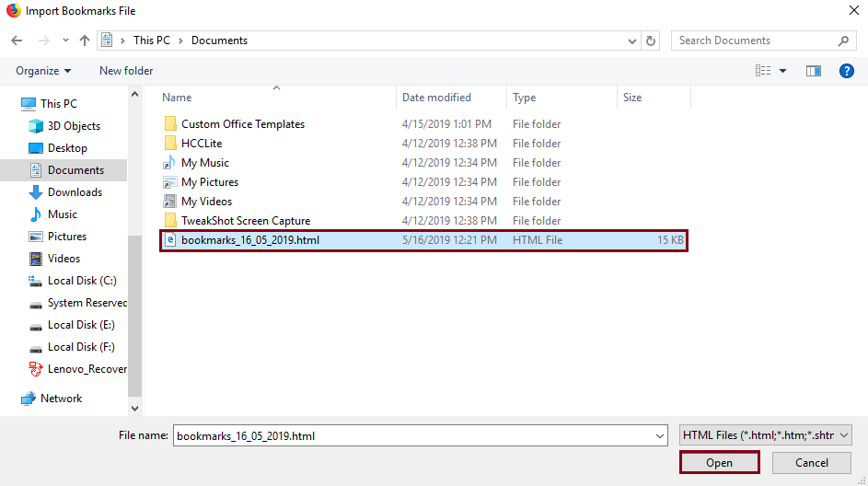
Task: Select Documents in the breadcrumb path
Action: 219,40
